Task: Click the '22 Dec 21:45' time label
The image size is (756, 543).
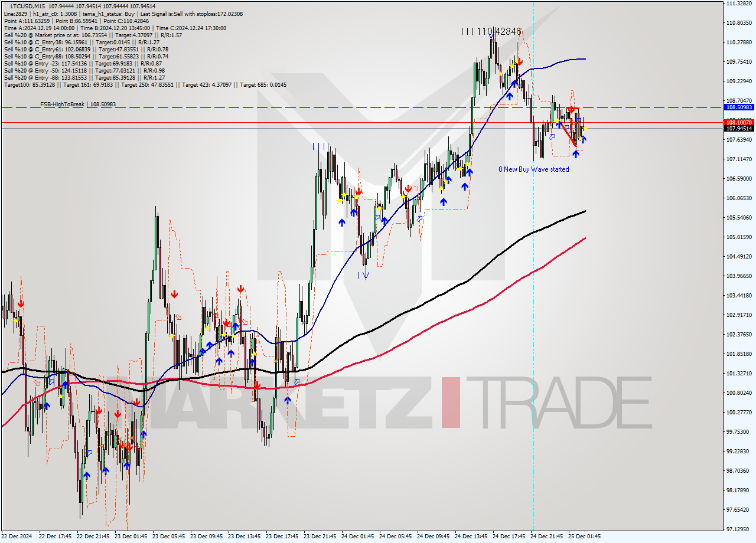Action: click(x=94, y=537)
